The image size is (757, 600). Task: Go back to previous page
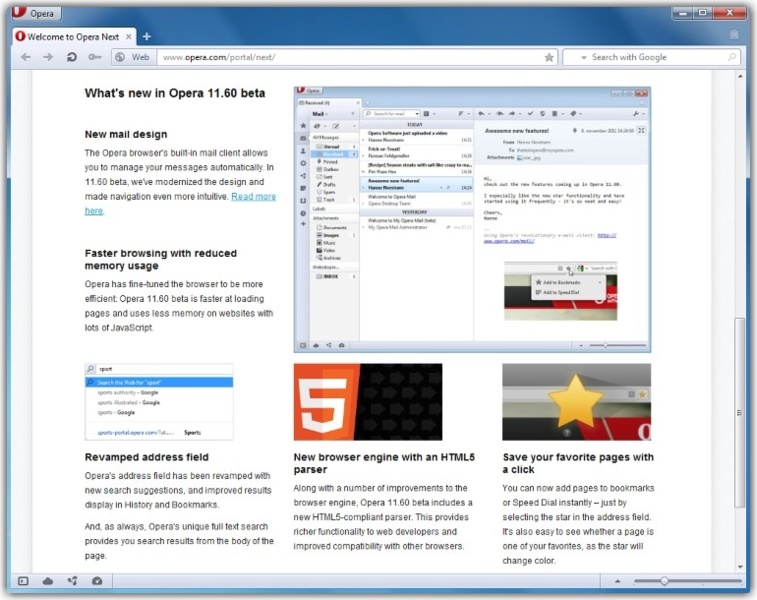26,57
